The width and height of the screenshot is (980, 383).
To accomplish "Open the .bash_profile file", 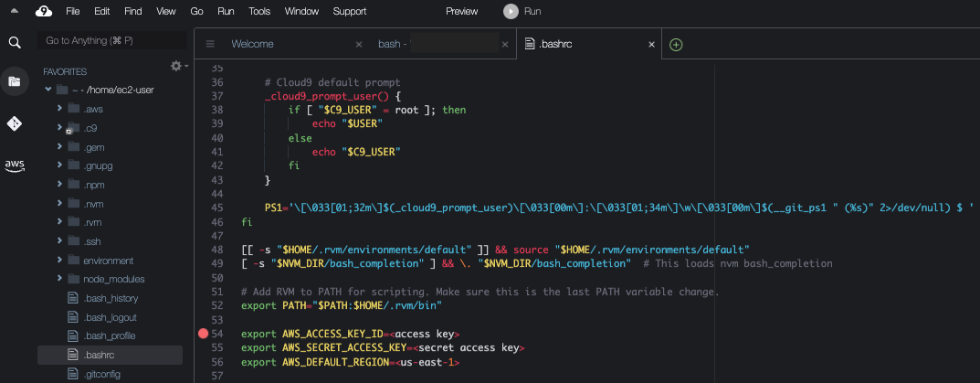I will click(x=110, y=335).
